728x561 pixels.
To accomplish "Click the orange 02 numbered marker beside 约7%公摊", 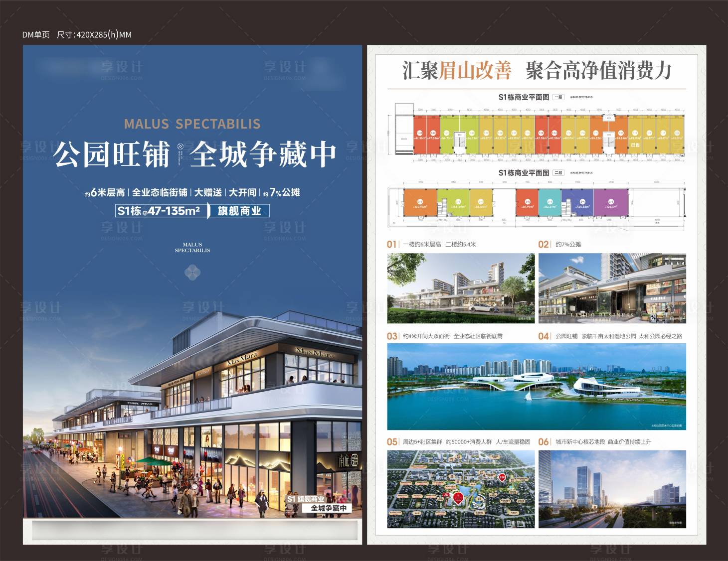I will click(544, 244).
